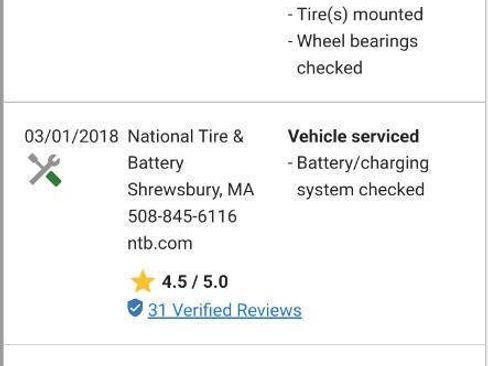Select the phone number 508-845-6116
The height and width of the screenshot is (366, 488).
click(x=182, y=216)
